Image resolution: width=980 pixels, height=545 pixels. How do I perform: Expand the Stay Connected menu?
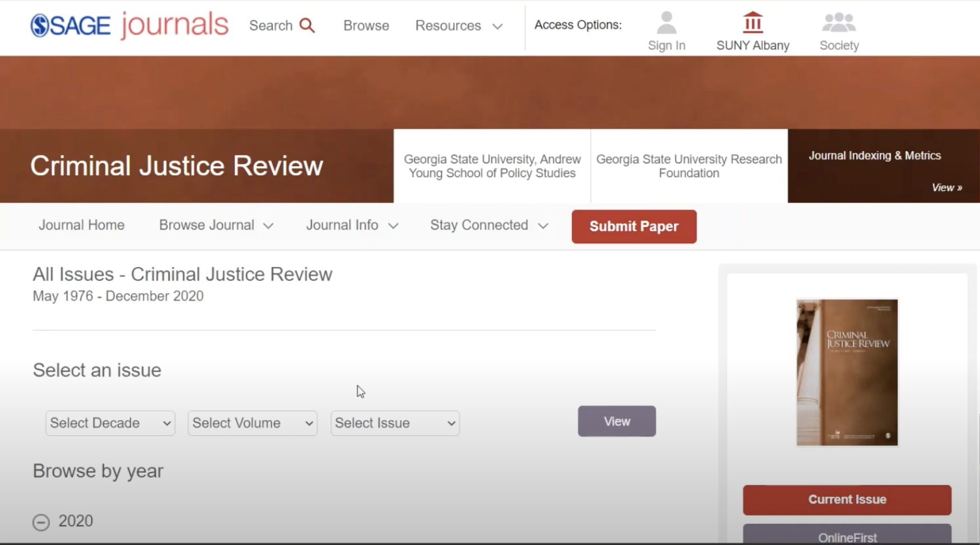pos(489,225)
